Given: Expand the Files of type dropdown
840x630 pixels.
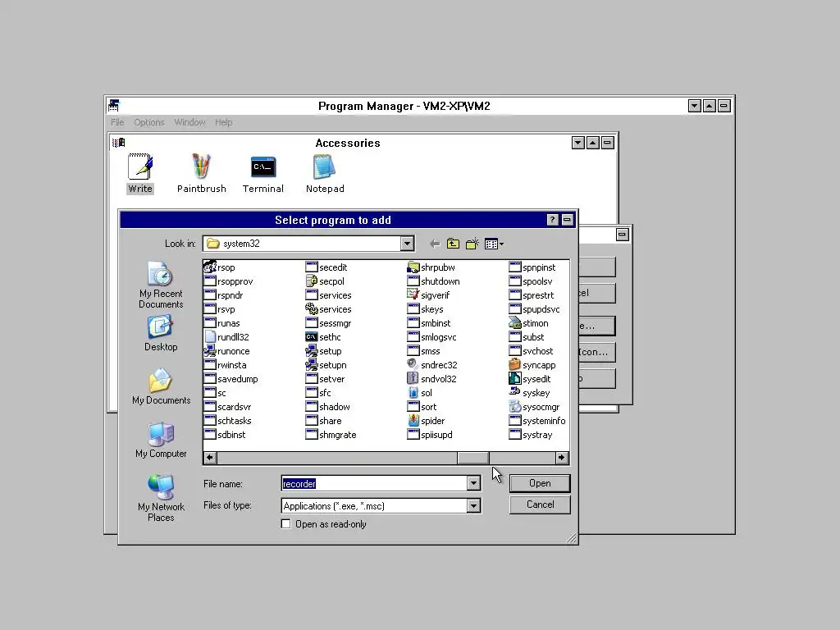Looking at the screenshot, I should (473, 505).
